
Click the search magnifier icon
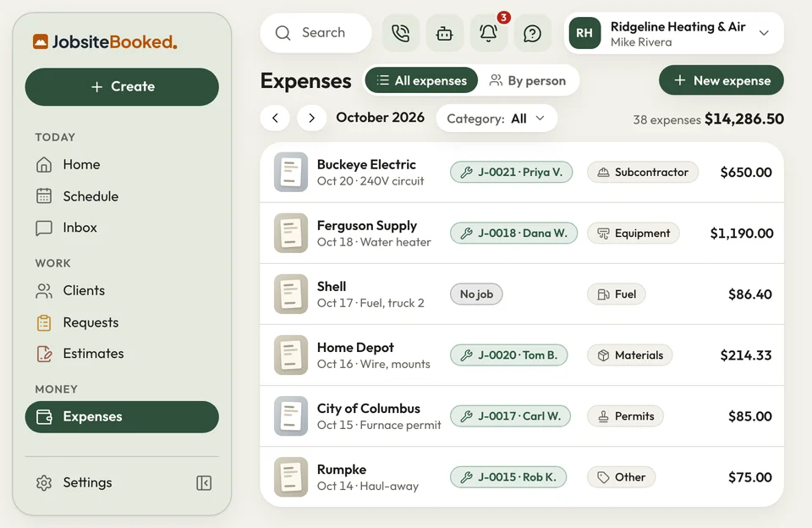[283, 33]
